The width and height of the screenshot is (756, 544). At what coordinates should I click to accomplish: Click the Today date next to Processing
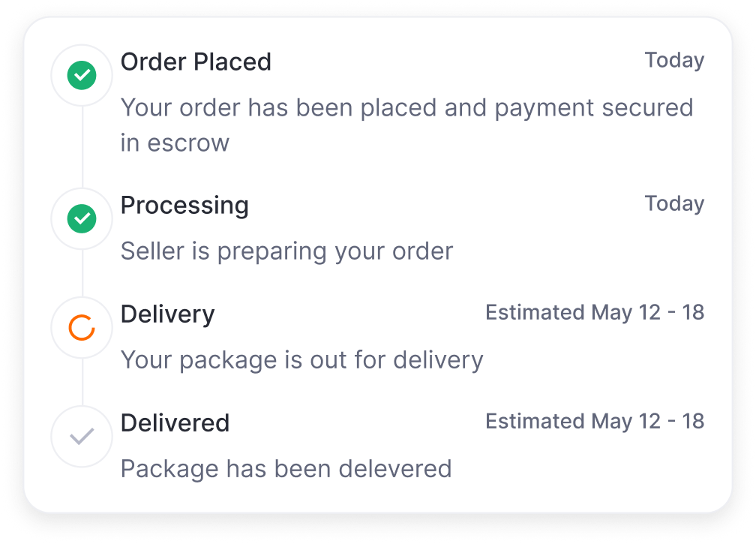[x=674, y=203]
